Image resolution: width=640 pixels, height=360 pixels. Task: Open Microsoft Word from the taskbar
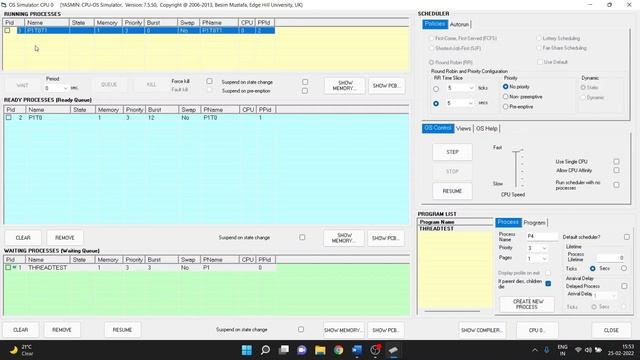click(x=357, y=350)
